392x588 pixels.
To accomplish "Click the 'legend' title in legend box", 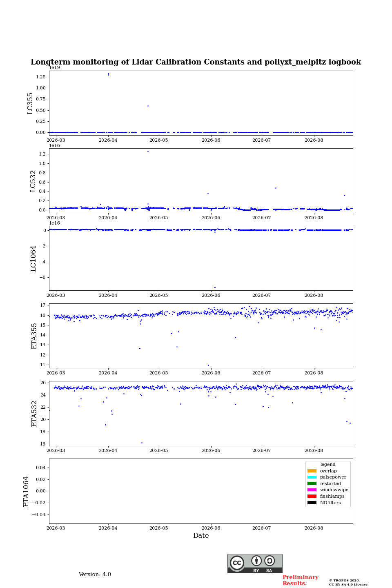I will [x=328, y=464].
